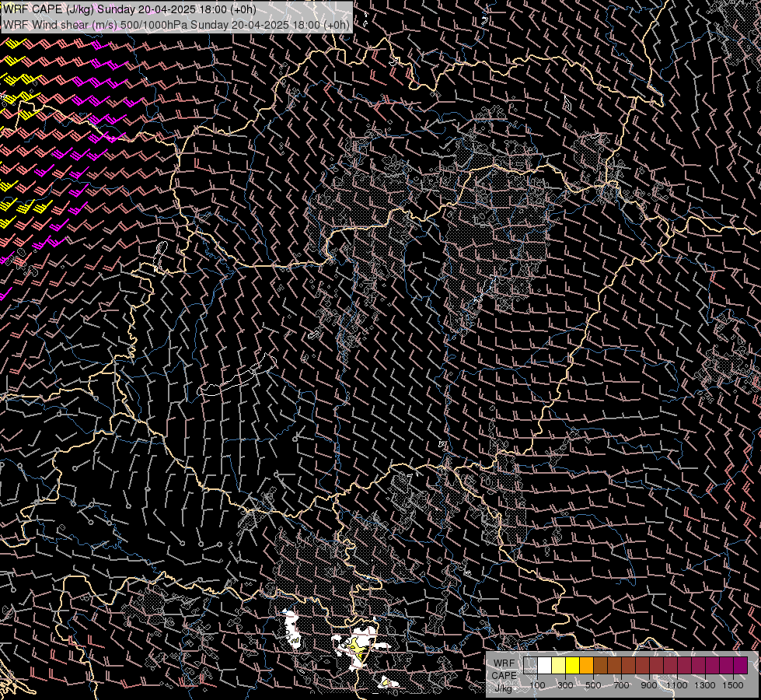Click the 'J/kg' unit label in legend
This screenshot has height=700, width=761.
(504, 688)
